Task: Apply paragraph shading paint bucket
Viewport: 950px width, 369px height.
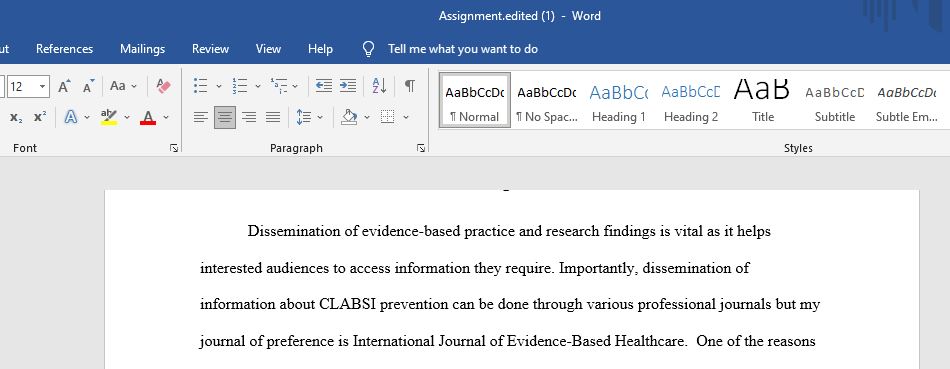Action: pyautogui.click(x=349, y=118)
